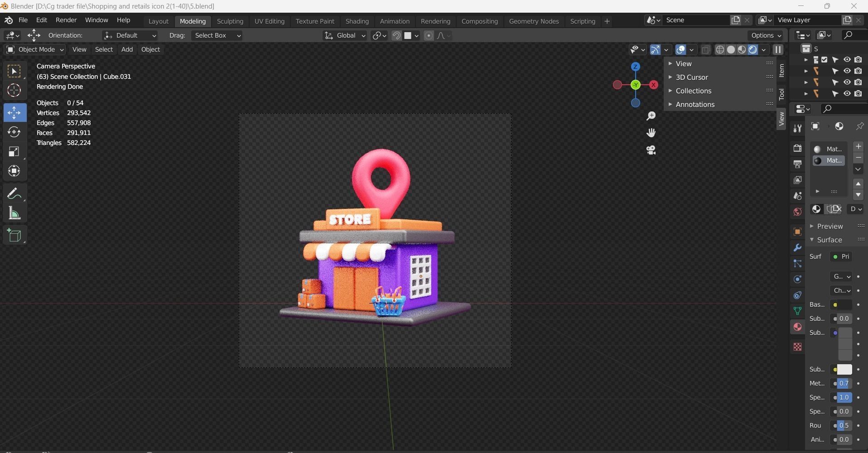Toggle viewport overlays button
The height and width of the screenshot is (453, 868).
click(680, 50)
